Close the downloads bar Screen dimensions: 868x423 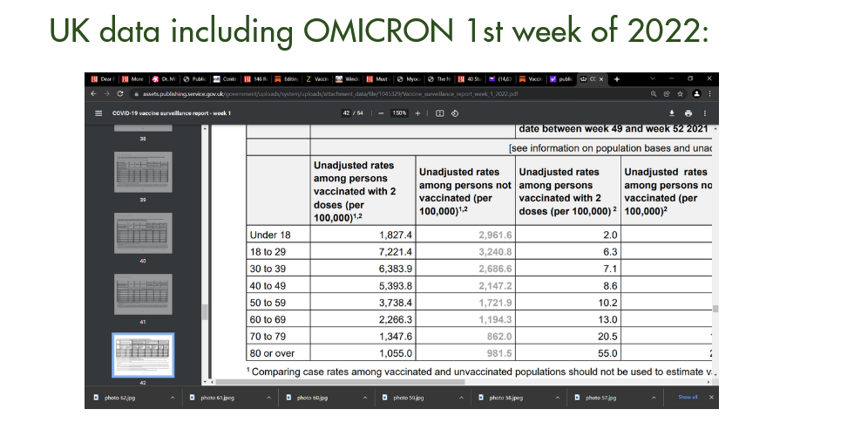click(x=711, y=397)
